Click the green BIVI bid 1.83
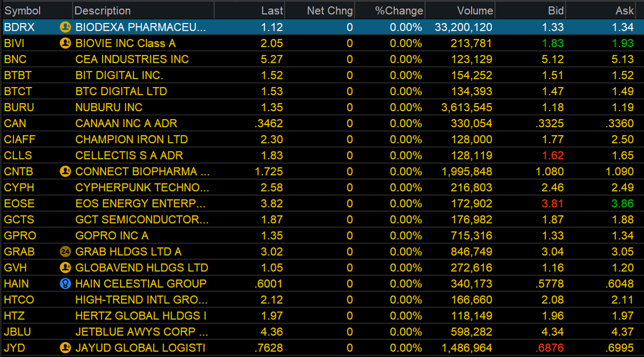The image size is (644, 357). pyautogui.click(x=553, y=43)
